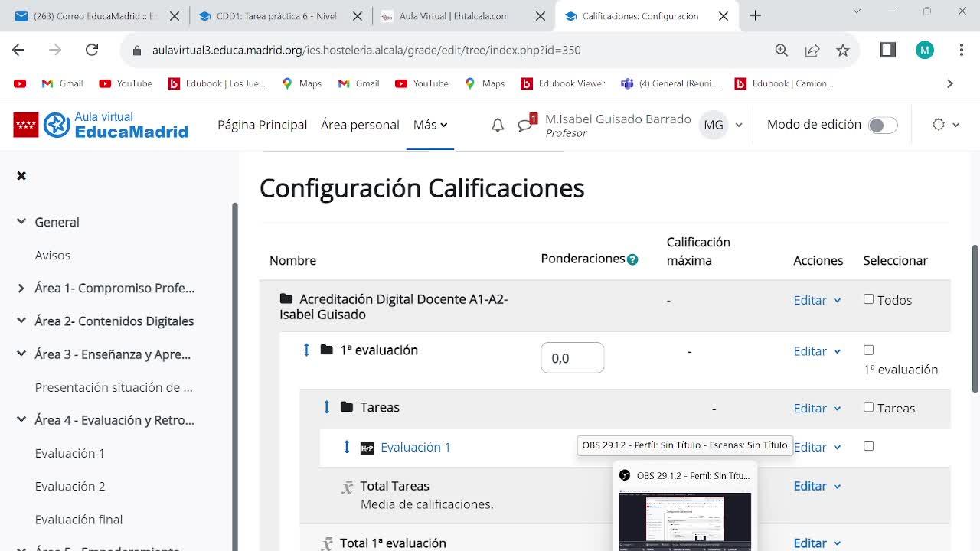980x551 pixels.
Task: Open Editar dropdown for Total 1ª evaluación
Action: pos(817,543)
